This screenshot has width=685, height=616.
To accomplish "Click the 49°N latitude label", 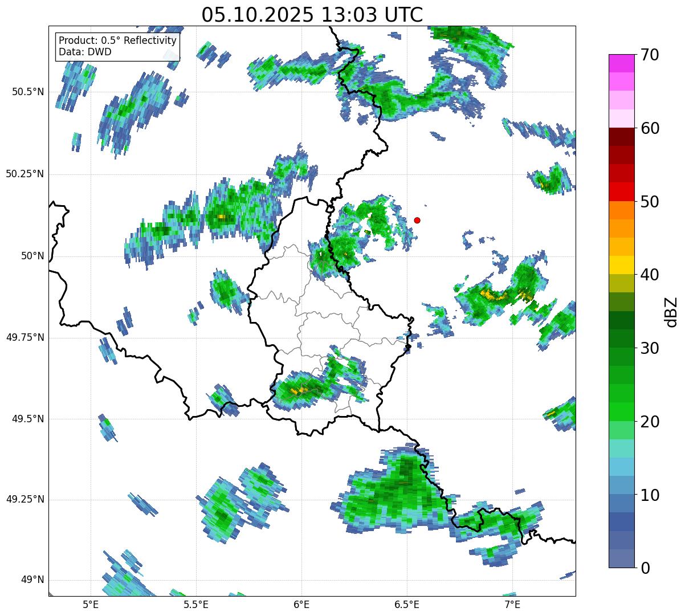I will pyautogui.click(x=32, y=580).
